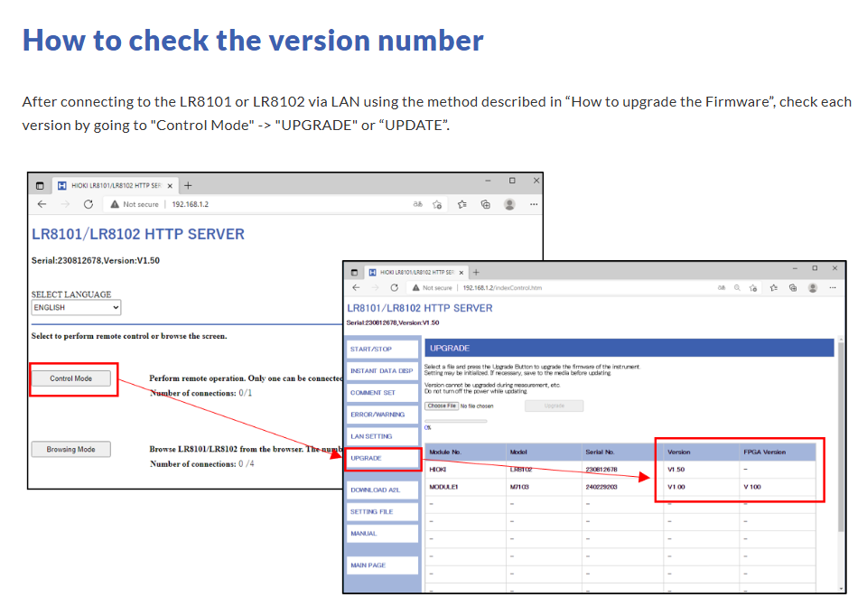Open the START/STOP menu item
The image size is (867, 616).
pos(382,349)
